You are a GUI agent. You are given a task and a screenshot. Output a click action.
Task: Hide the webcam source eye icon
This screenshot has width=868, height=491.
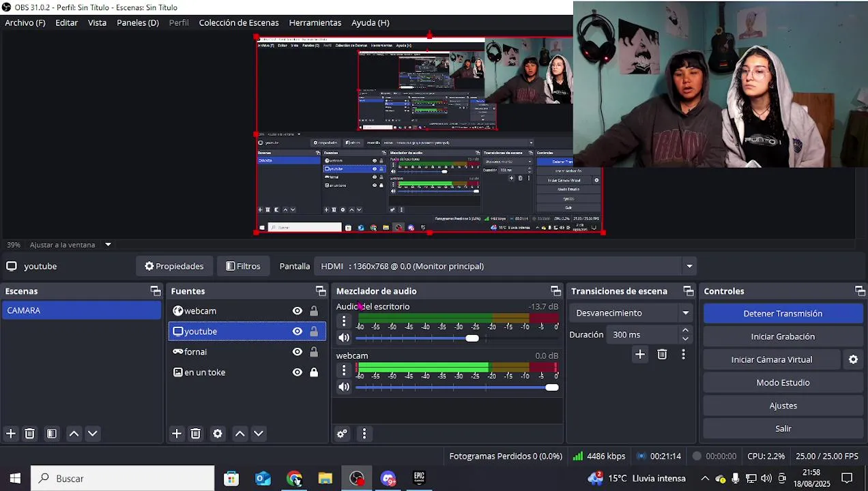[x=298, y=311]
